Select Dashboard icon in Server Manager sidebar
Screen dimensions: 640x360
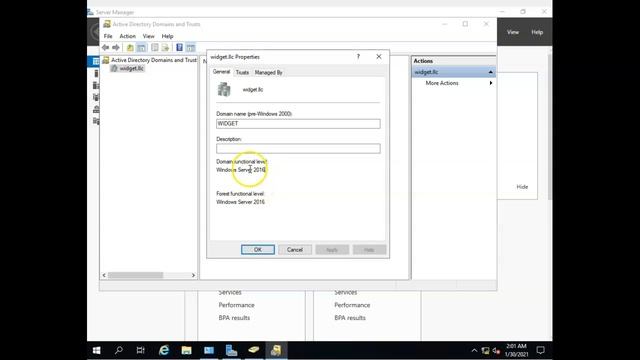coord(96,61)
